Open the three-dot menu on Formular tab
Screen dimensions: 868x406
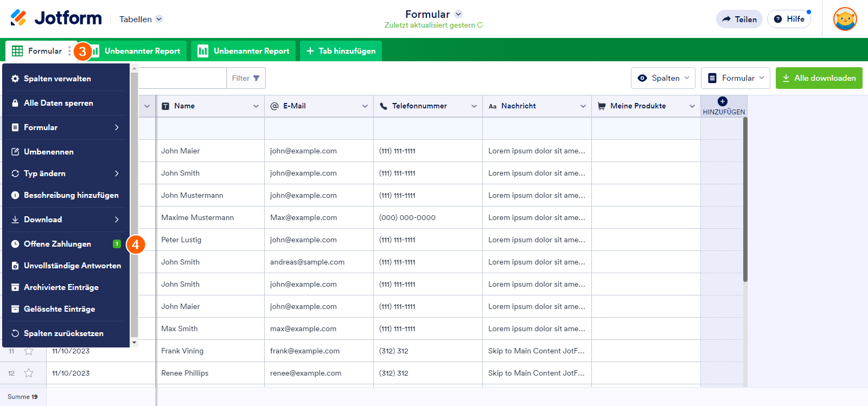click(69, 51)
